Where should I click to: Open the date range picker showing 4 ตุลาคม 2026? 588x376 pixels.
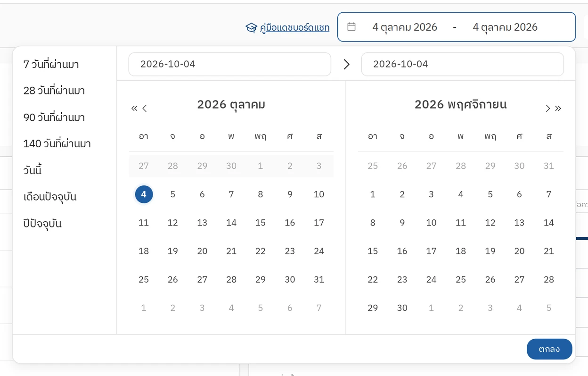click(x=457, y=27)
